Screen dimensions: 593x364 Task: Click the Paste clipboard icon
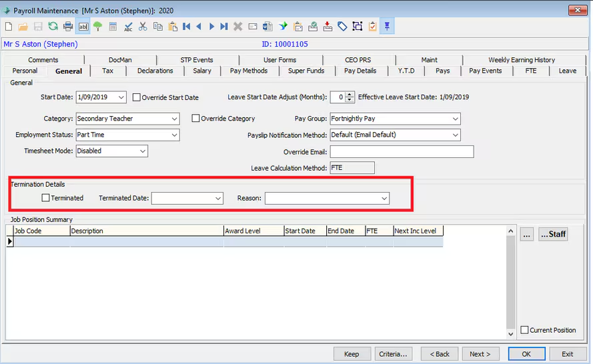click(173, 27)
